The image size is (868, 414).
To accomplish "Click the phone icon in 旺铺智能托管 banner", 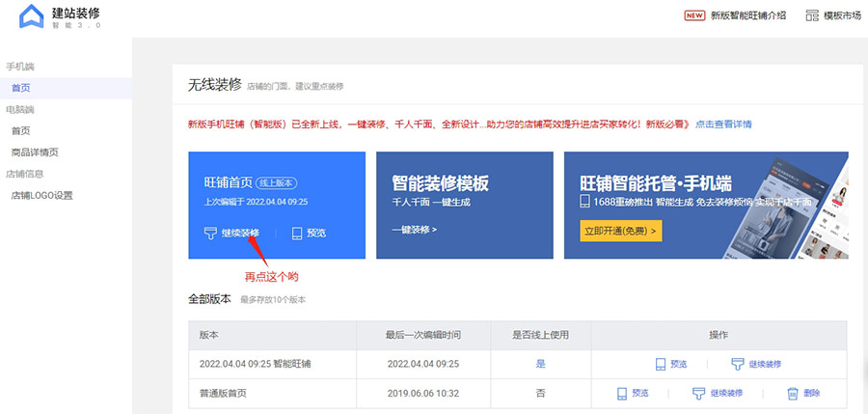I will point(584,201).
